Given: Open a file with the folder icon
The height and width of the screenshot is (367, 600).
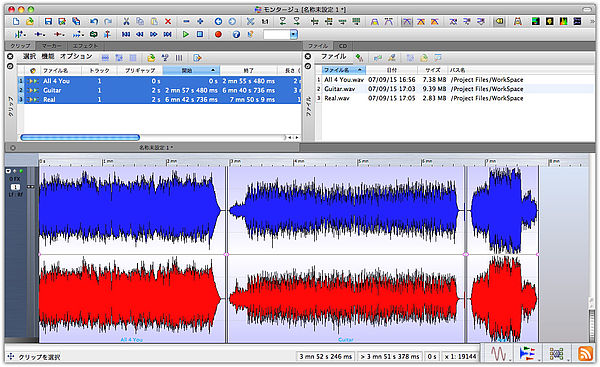Looking at the screenshot, I should coord(30,21).
